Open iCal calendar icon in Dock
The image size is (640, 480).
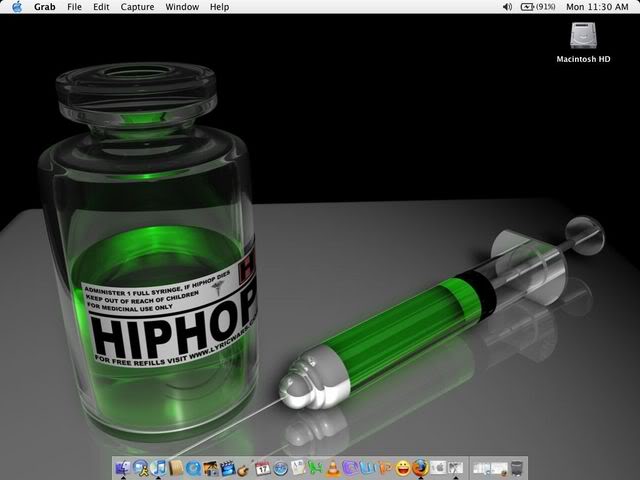tap(262, 469)
